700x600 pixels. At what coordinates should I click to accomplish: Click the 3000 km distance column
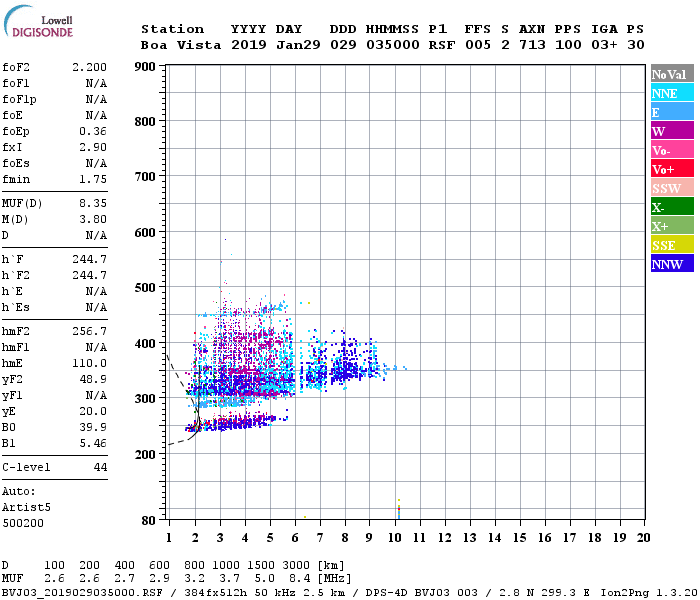pos(296,566)
